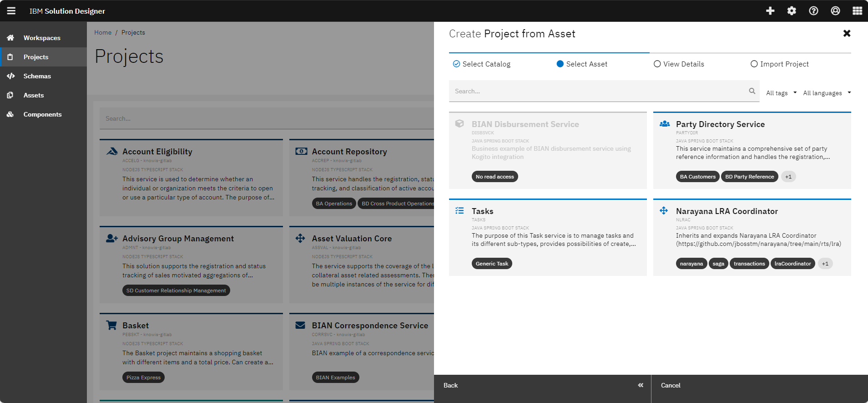Image resolution: width=868 pixels, height=403 pixels.
Task: Click the search magnifier icon in asset panel
Action: (x=752, y=91)
